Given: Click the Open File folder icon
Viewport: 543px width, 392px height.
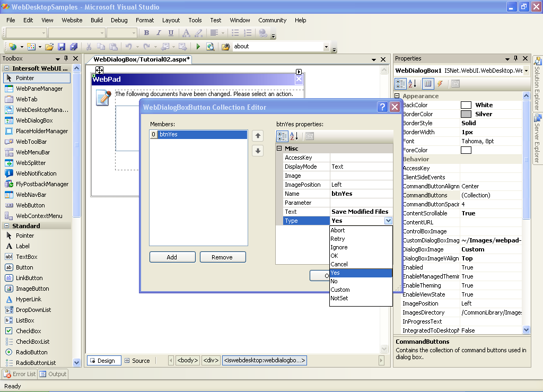Looking at the screenshot, I should 49,47.
